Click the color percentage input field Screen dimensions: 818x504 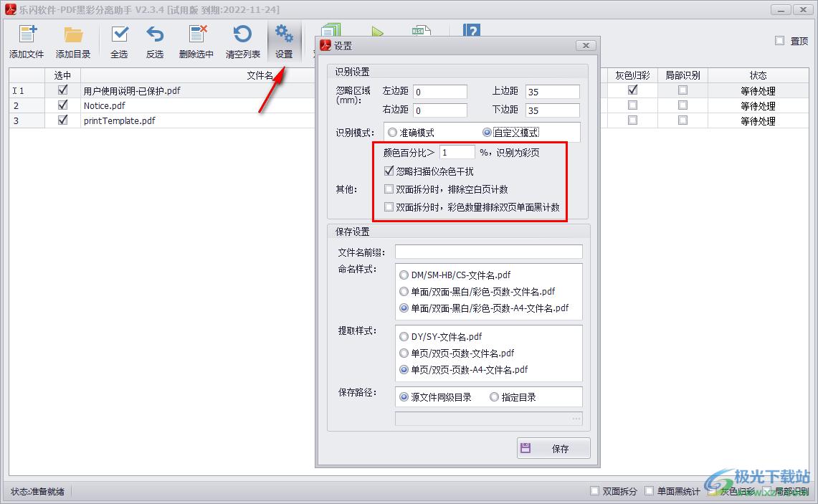(457, 152)
